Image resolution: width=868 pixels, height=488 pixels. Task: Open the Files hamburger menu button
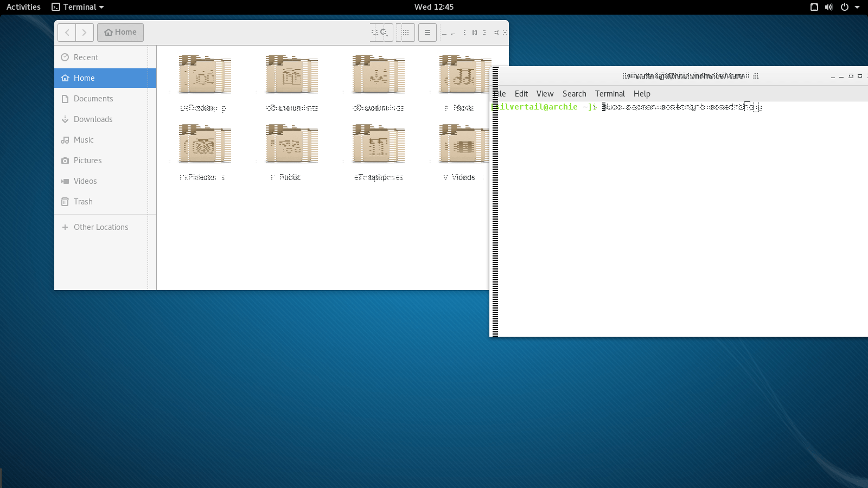(427, 33)
